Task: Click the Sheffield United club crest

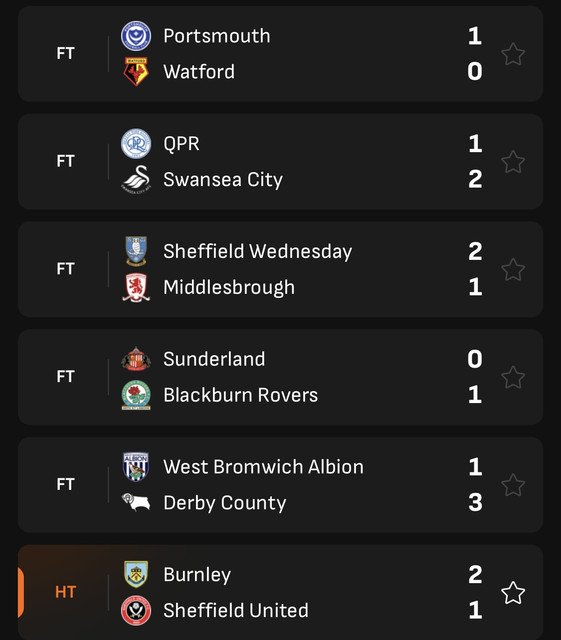Action: click(x=136, y=610)
